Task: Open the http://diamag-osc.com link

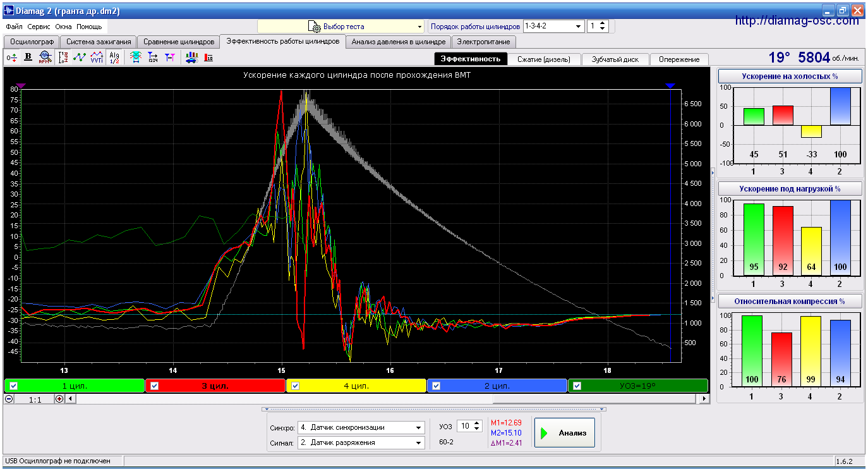Action: (797, 21)
